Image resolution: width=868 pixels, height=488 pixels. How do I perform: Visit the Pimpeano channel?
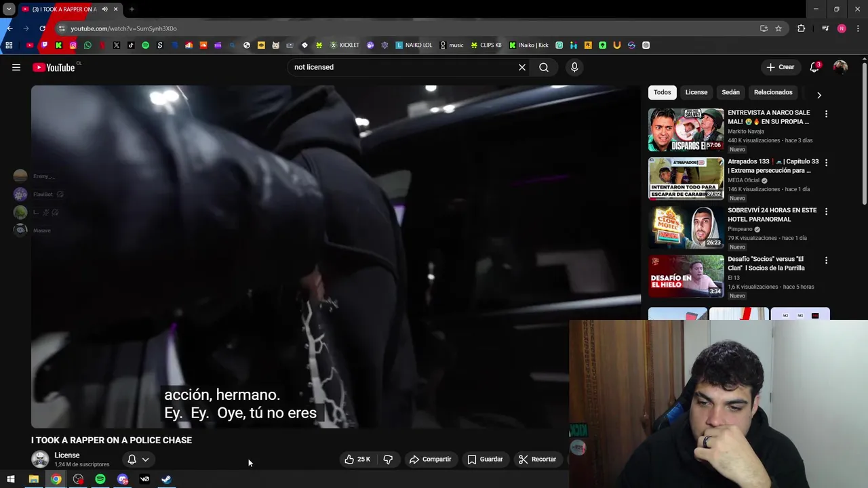(740, 229)
